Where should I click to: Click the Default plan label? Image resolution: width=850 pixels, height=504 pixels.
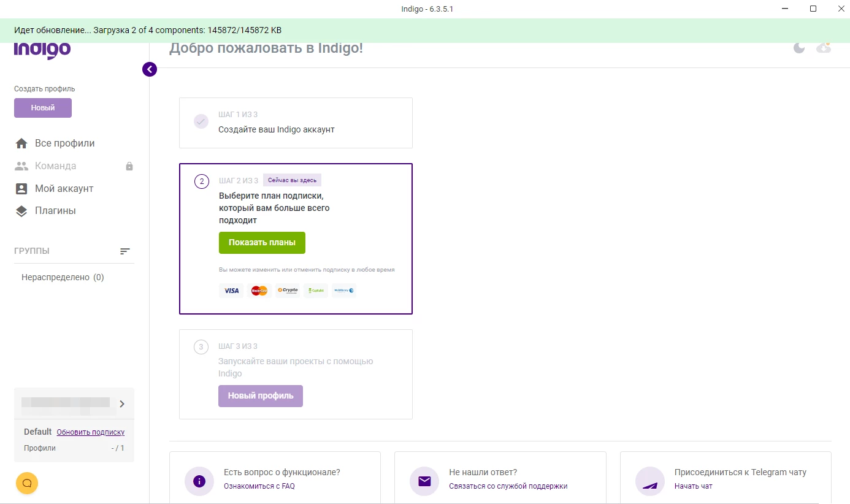(x=38, y=432)
